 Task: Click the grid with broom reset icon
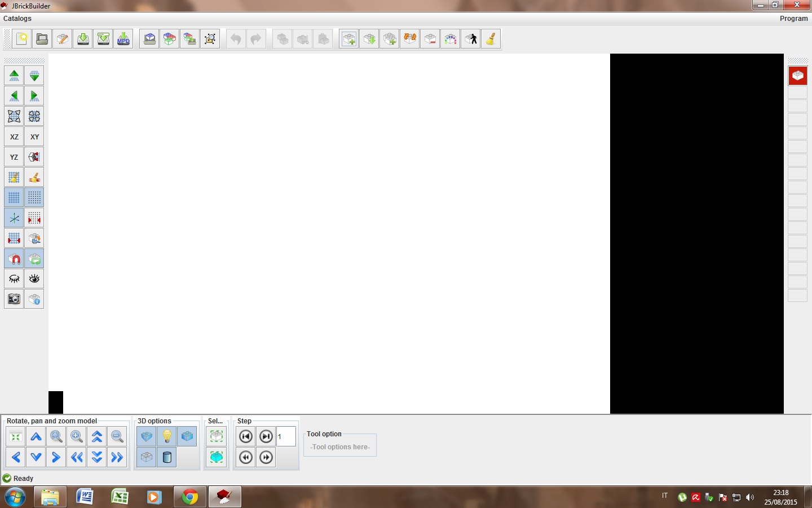[x=14, y=177]
